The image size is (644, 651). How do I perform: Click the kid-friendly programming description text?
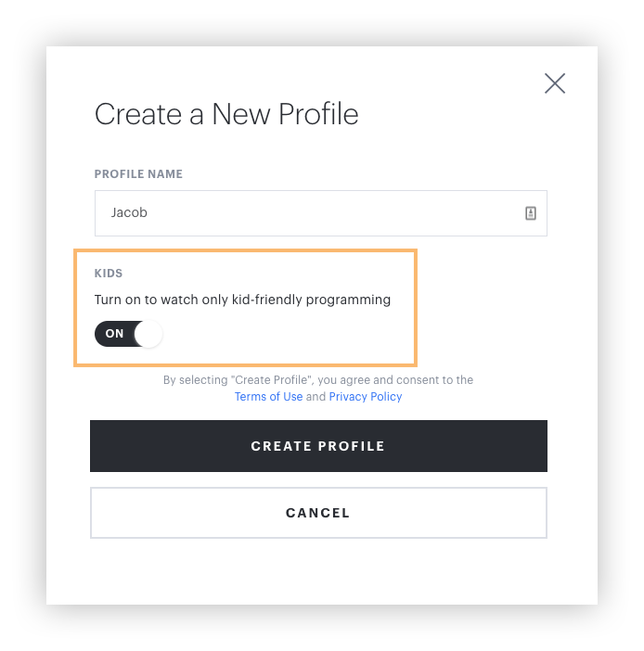[242, 300]
